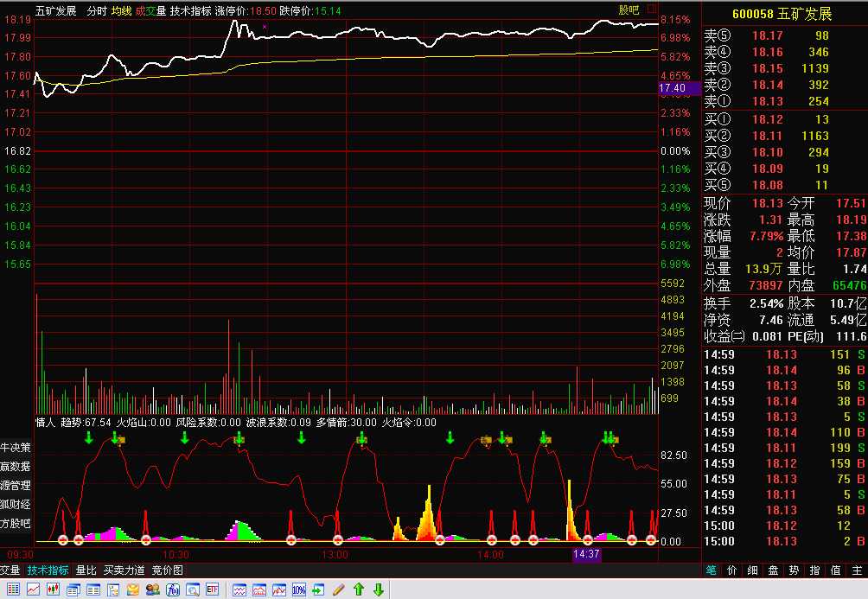Viewport: 868px width, 599px height.
Task: Click the candlestick chart icon in bottom toolbar
Action: 53,589
